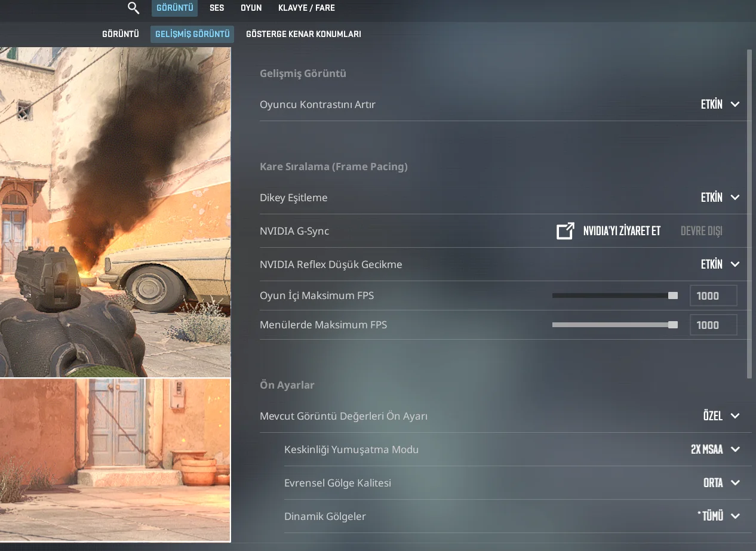The height and width of the screenshot is (551, 756).
Task: Select the GÖRÜNTÜ sub-tab
Action: (x=121, y=34)
